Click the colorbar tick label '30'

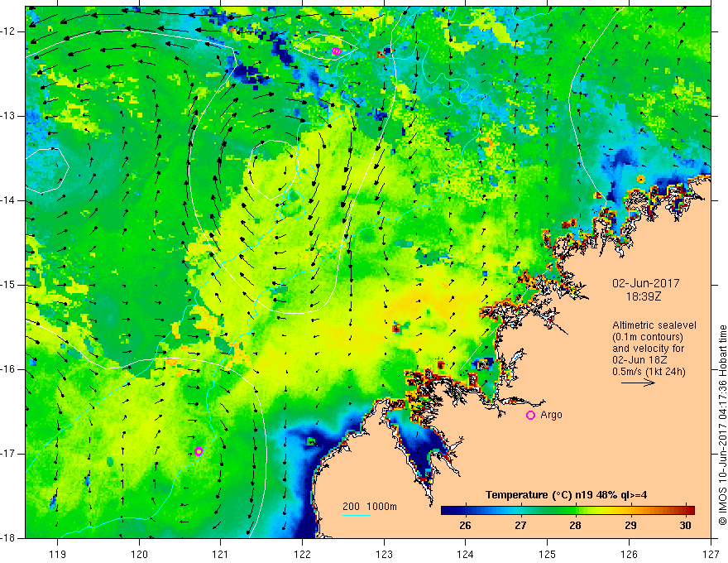coord(685,526)
